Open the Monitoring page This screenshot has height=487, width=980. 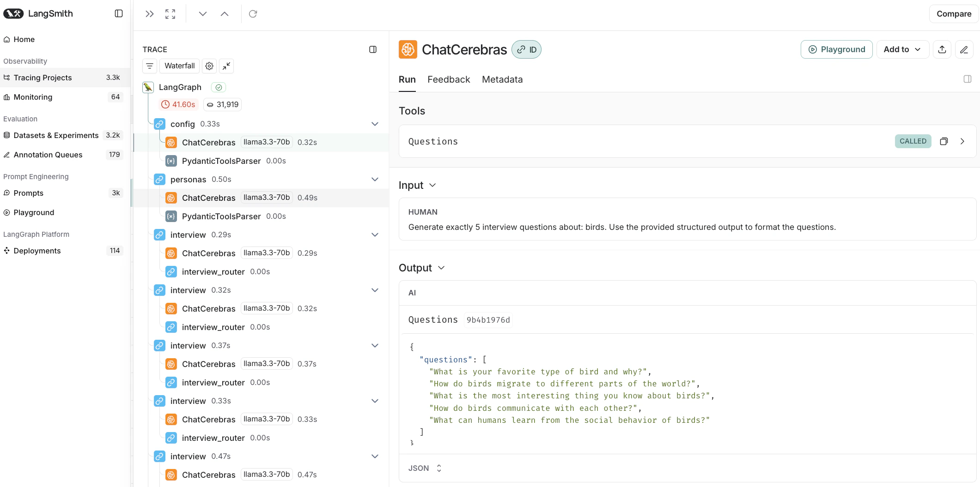(65, 97)
